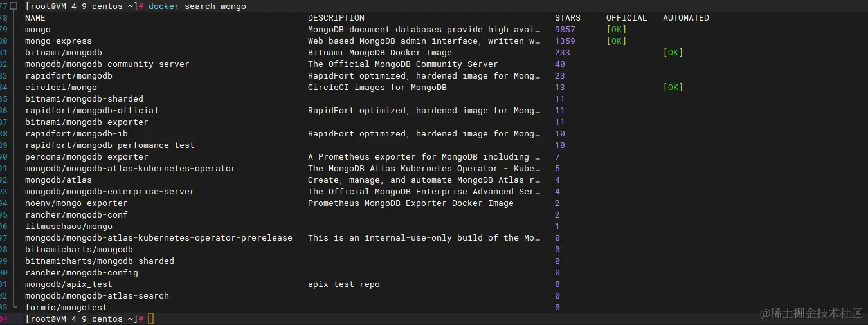
Task: Click the percona/mongodb_exporter image name
Action: (x=87, y=156)
